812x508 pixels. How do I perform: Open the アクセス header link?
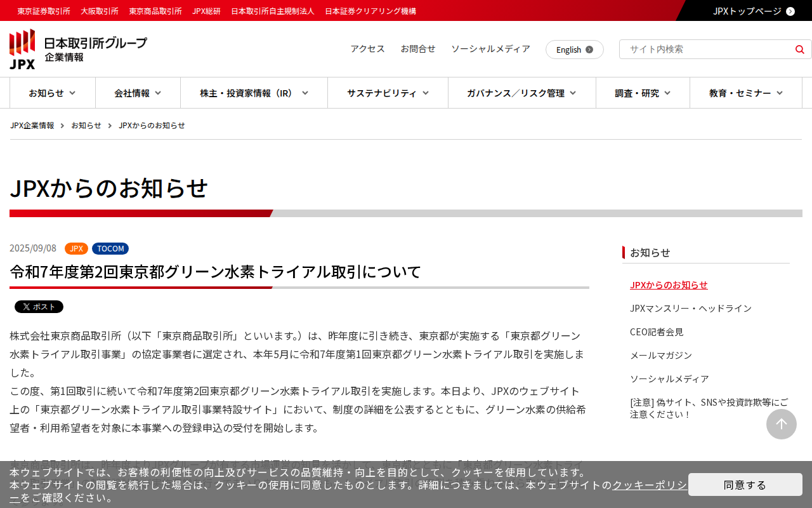[368, 49]
